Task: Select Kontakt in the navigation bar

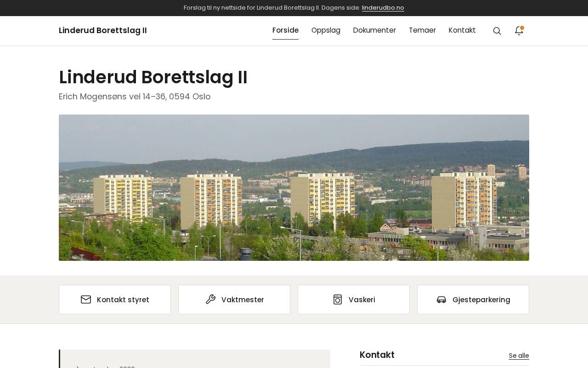Action: point(462,30)
